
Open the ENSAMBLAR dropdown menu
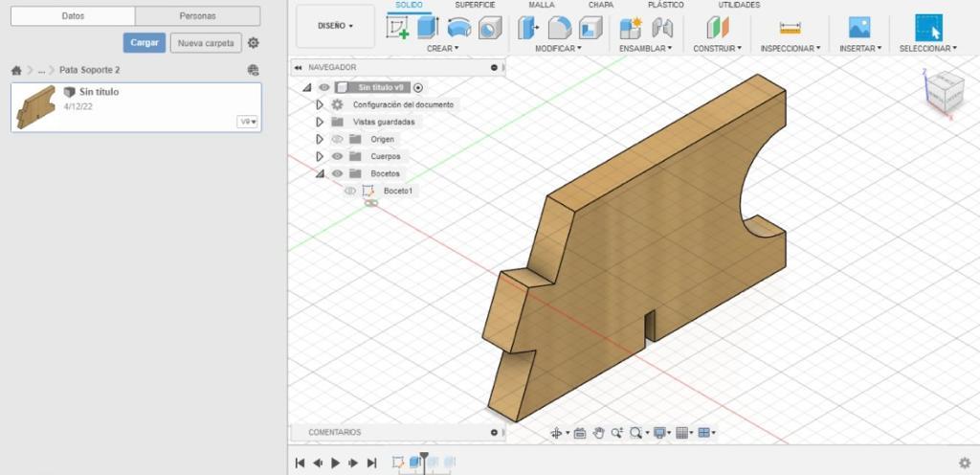[x=646, y=48]
